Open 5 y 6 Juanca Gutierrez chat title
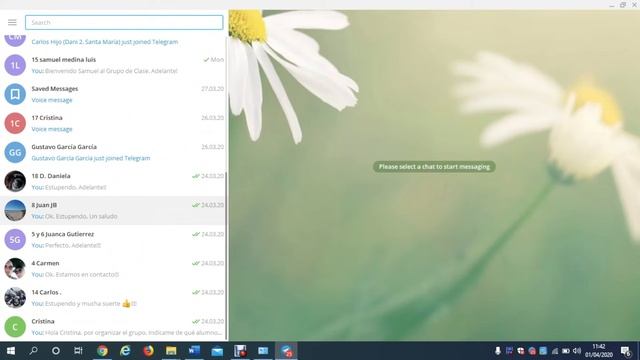Screen dimensions: 640x360 tap(63, 234)
